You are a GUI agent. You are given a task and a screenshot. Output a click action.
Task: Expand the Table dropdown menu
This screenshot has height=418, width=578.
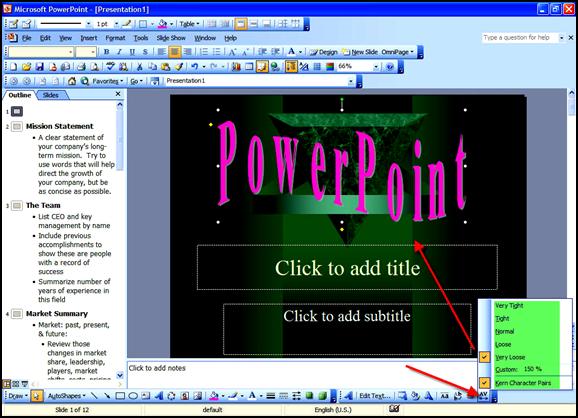pos(189,24)
